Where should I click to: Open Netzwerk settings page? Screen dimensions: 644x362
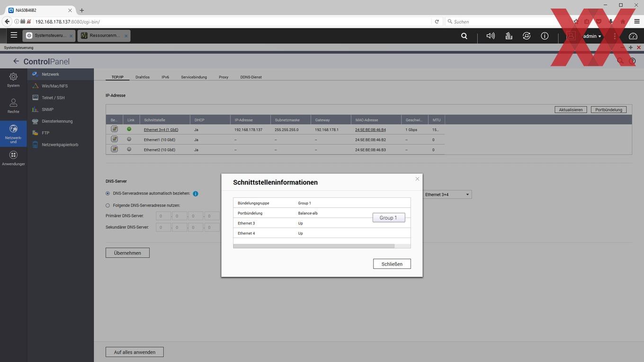coord(61,74)
